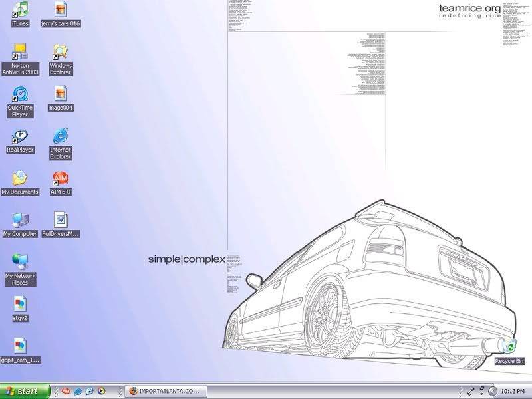Click the AIM 6.0 desktop icon

61,179
